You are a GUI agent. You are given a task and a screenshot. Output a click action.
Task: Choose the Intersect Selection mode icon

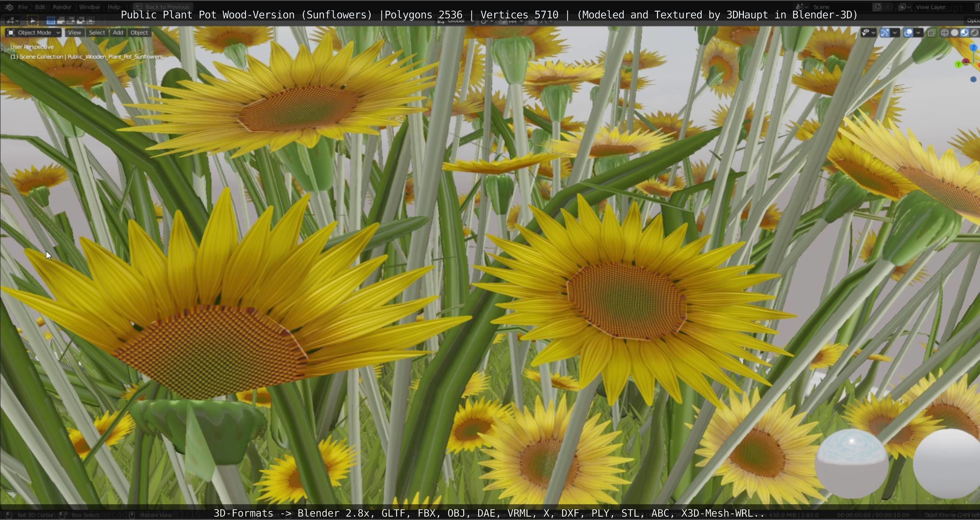91,21
